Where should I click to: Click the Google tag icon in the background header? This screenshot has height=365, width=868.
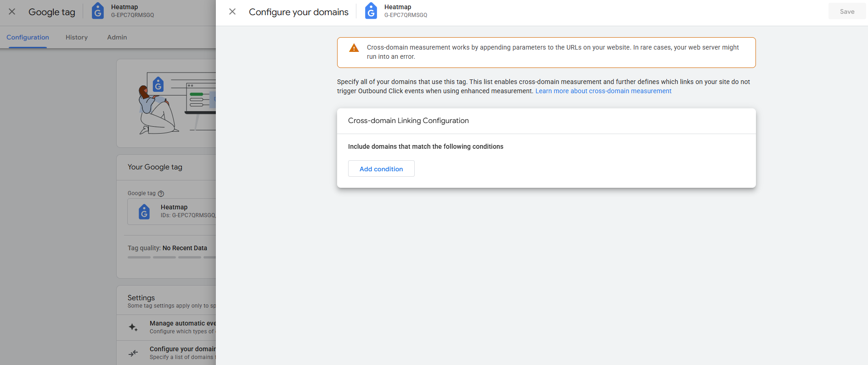tap(98, 11)
